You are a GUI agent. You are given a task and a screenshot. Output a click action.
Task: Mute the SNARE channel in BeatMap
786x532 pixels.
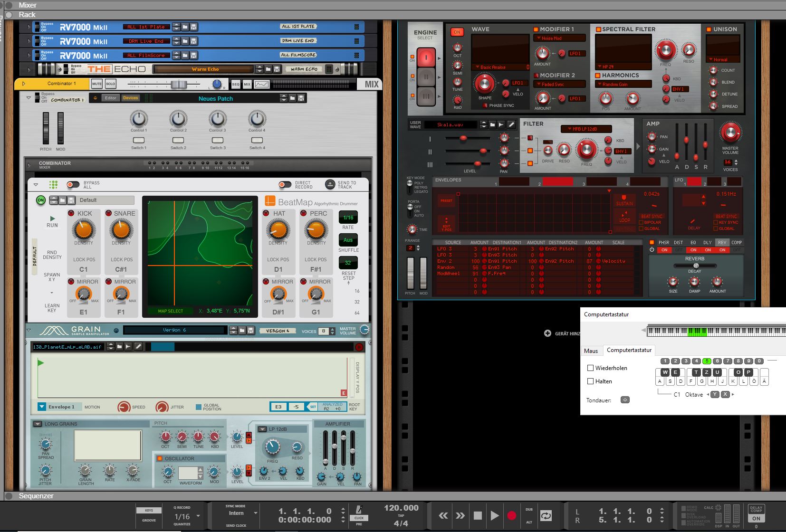click(x=108, y=213)
